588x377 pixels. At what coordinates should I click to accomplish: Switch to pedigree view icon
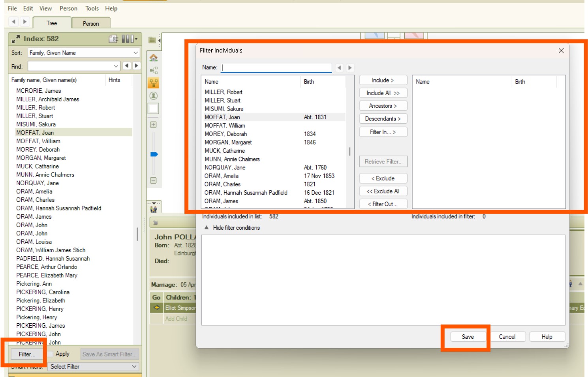pyautogui.click(x=153, y=71)
